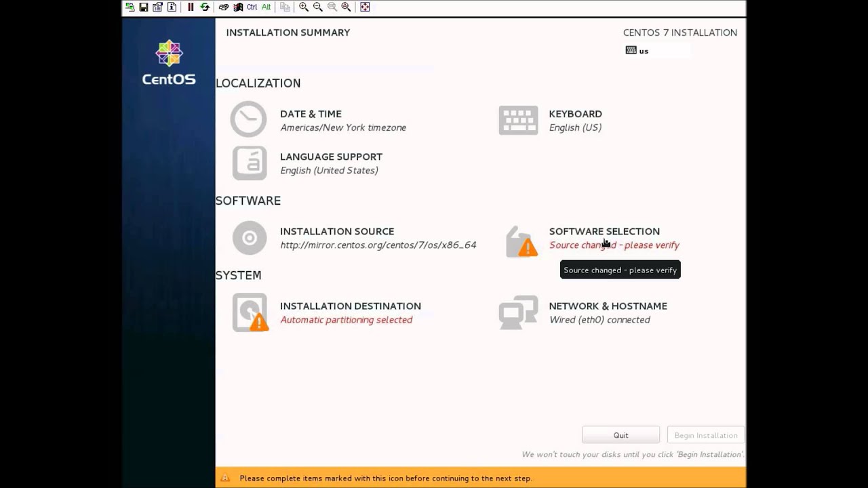868x488 pixels.
Task: Click the CentOS logo
Action: click(169, 63)
